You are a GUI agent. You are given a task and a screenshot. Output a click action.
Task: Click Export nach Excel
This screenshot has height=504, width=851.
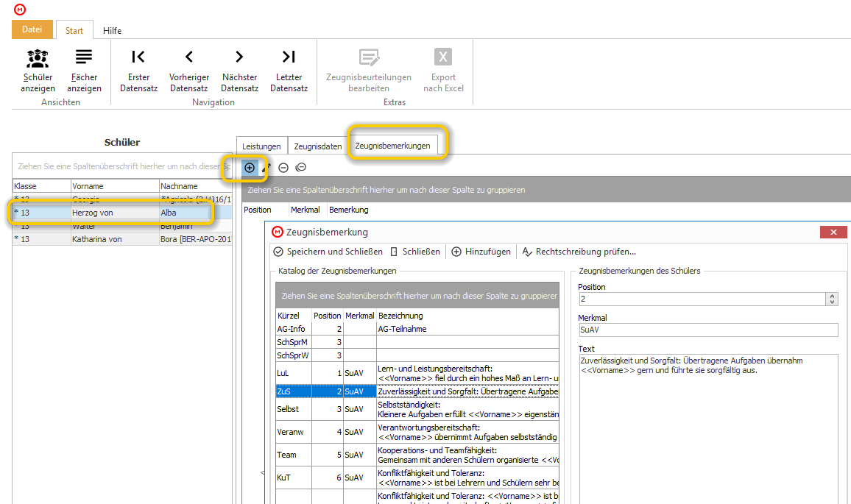(x=443, y=71)
